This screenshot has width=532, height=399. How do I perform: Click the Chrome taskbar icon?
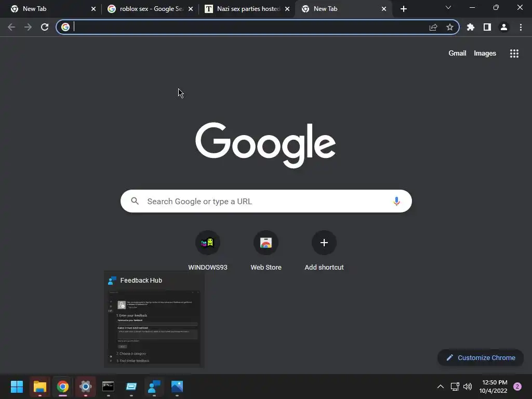63,387
